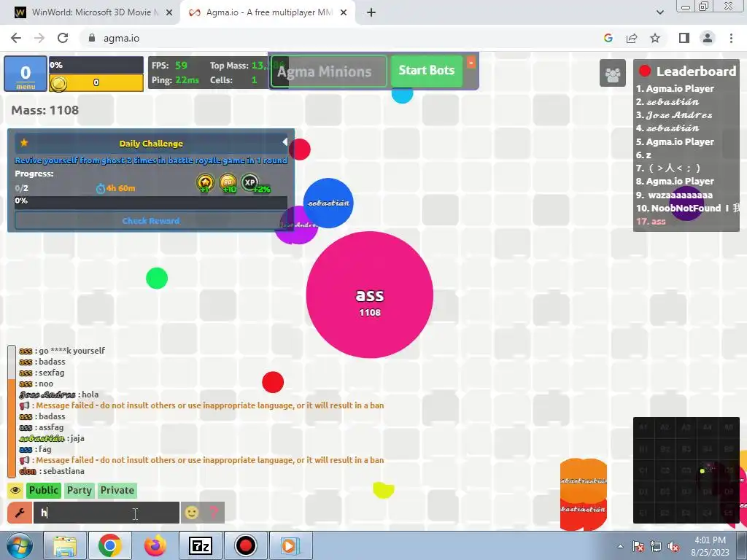
Task: Reload the agma.io page
Action: (63, 38)
